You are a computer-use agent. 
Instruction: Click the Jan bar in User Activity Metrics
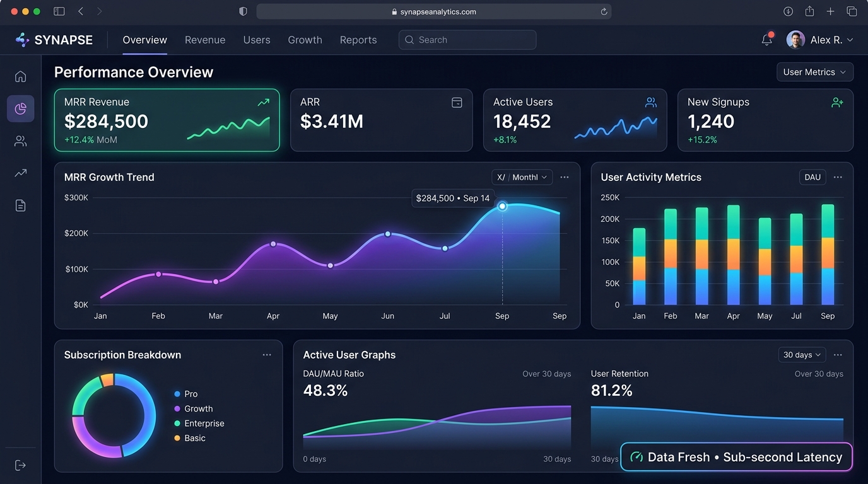point(639,267)
